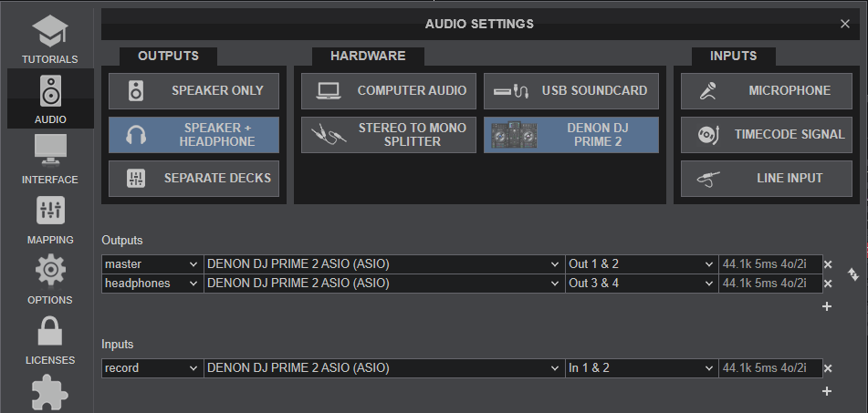
Task: Close the Audio Settings dialog
Action: [x=845, y=25]
